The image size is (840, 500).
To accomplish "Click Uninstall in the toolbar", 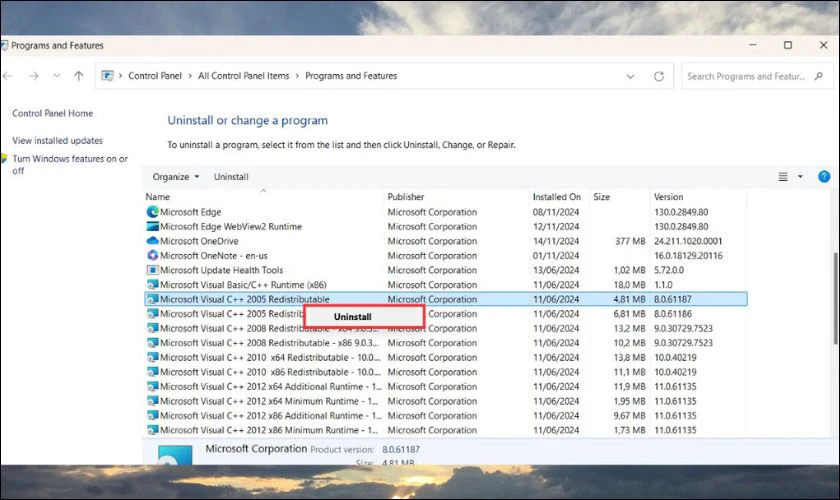I will (x=231, y=176).
